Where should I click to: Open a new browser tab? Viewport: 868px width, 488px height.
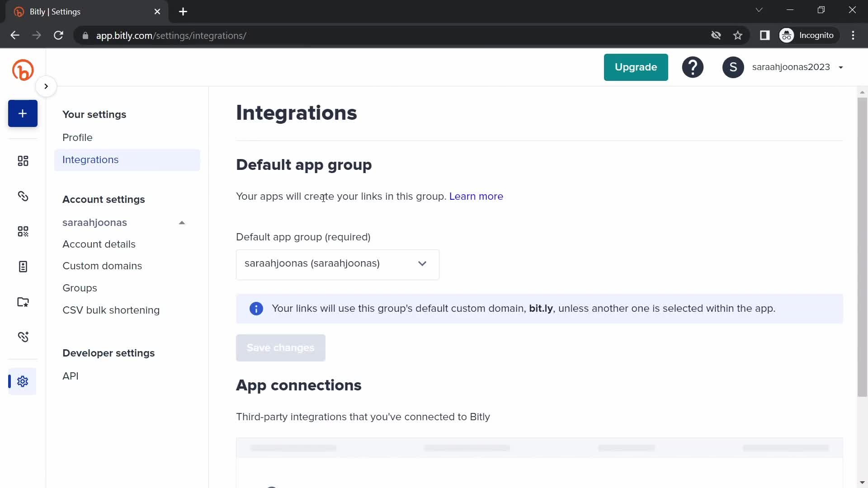183,12
